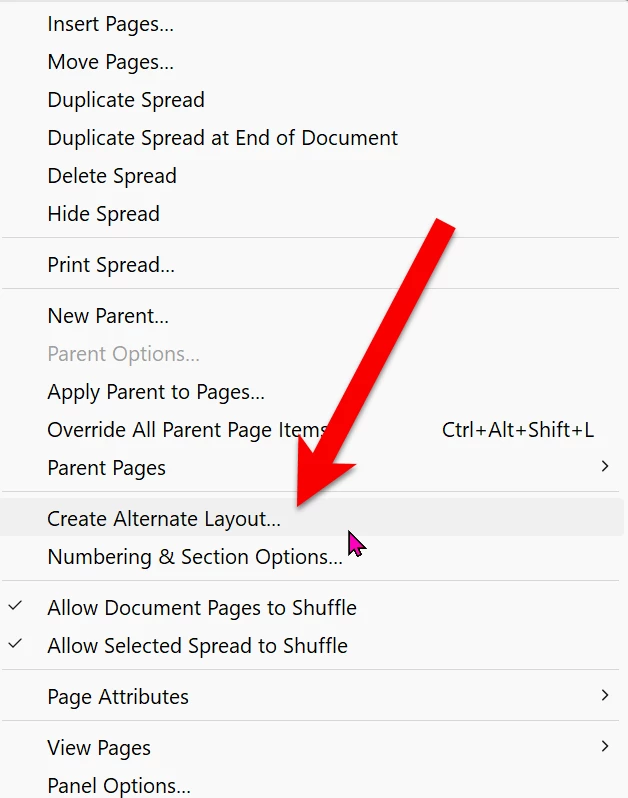Expand the Page Attributes submenu arrow

click(605, 696)
